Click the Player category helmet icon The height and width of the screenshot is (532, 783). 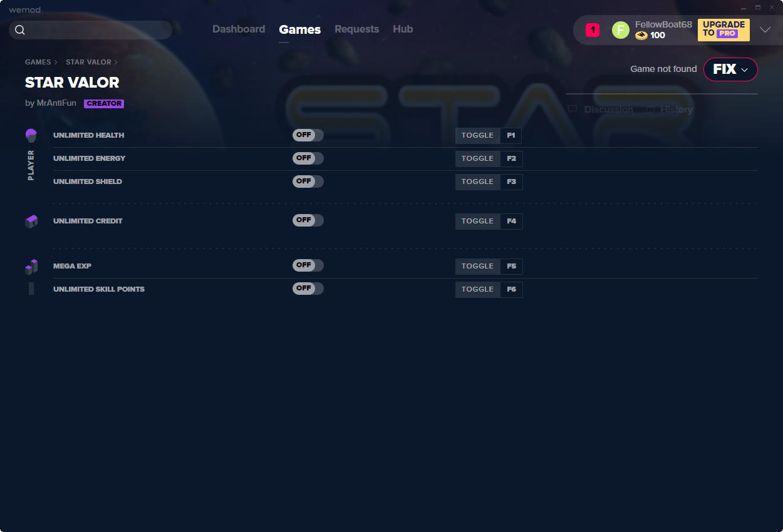tap(31, 135)
